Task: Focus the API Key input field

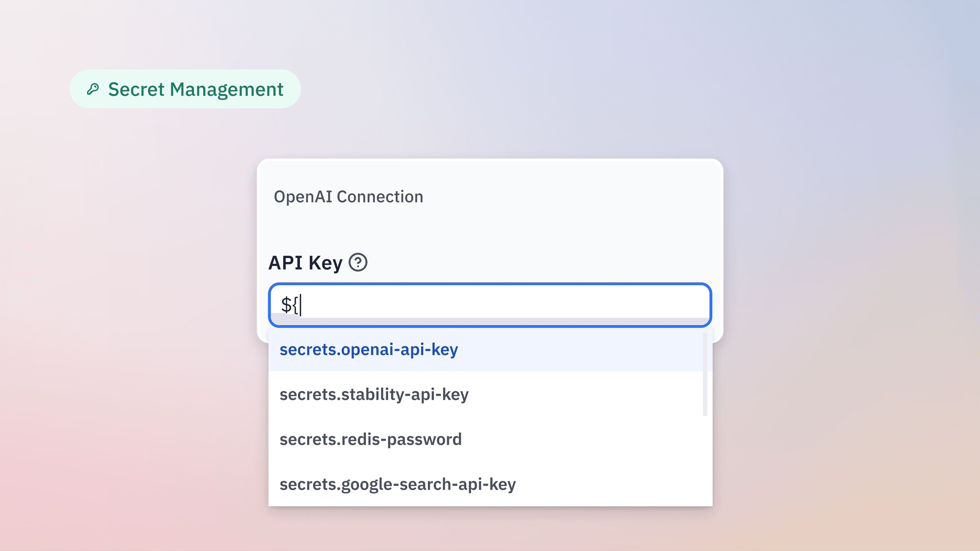Action: click(x=490, y=305)
